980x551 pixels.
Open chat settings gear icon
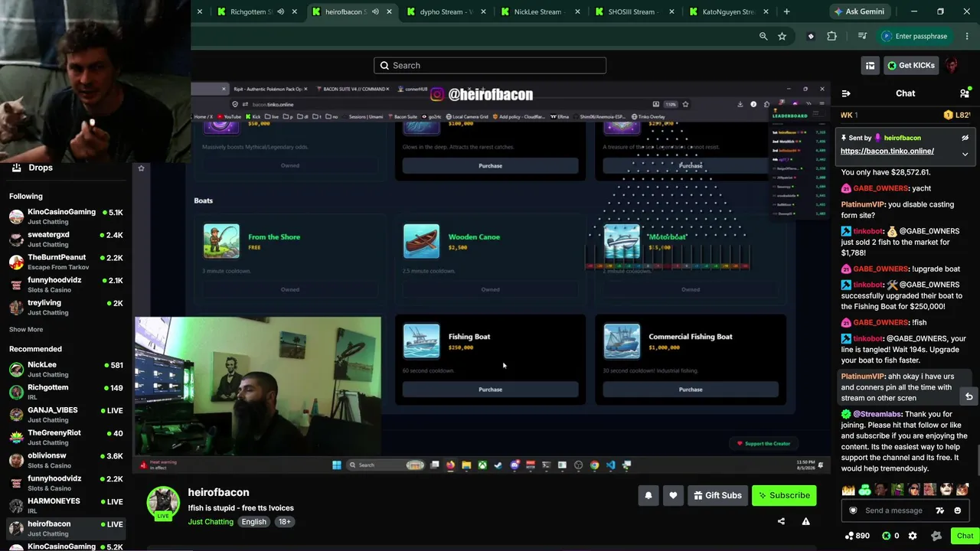[x=912, y=536]
